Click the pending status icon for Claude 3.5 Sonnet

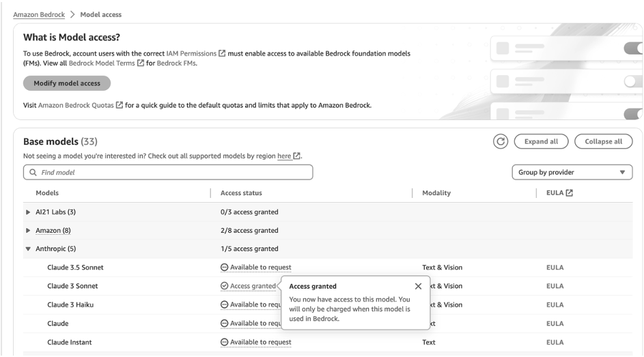click(224, 268)
